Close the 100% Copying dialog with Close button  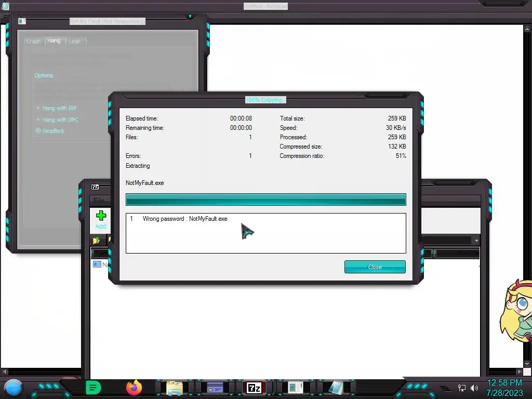tap(375, 267)
